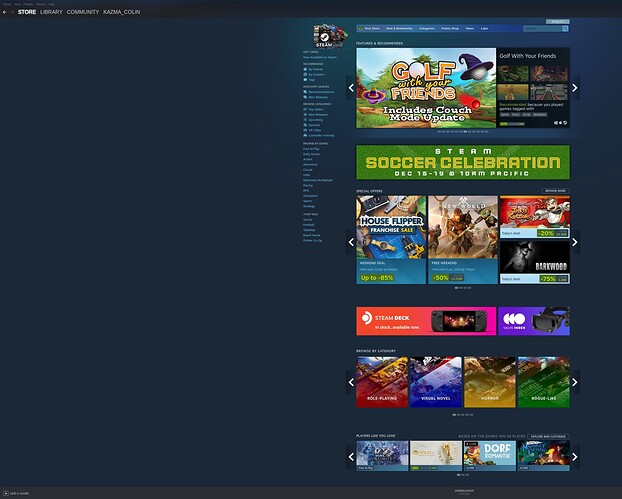Browse the Free to Play genre
622x499 pixels.
tap(311, 149)
